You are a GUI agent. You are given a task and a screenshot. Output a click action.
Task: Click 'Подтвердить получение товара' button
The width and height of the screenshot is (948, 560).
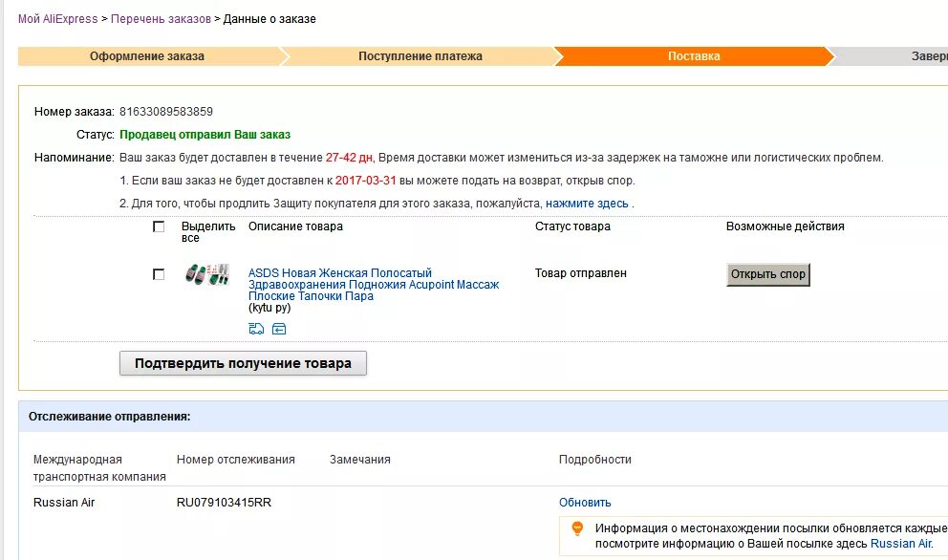(243, 363)
